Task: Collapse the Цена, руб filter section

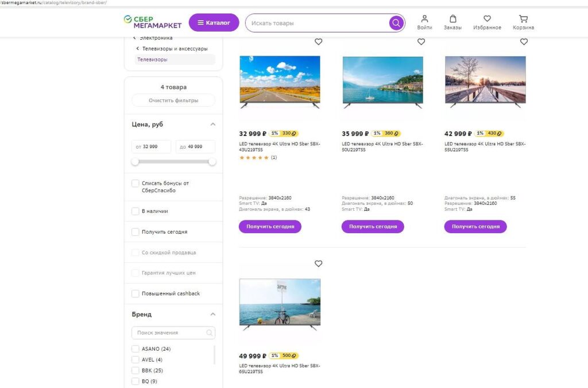Action: [213, 124]
